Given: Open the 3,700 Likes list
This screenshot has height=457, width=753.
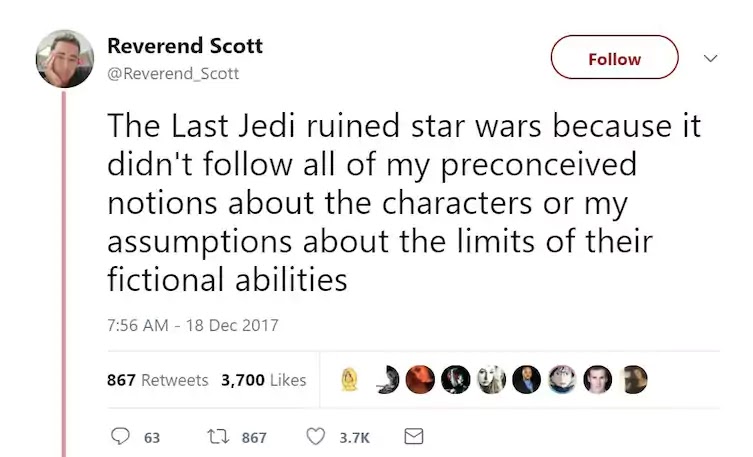Looking at the screenshot, I should click(x=263, y=380).
